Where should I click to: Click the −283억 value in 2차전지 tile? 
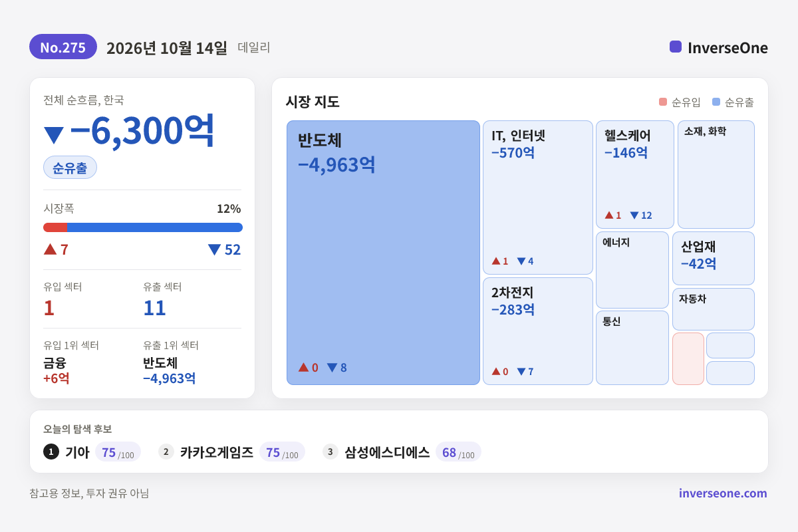(x=513, y=309)
